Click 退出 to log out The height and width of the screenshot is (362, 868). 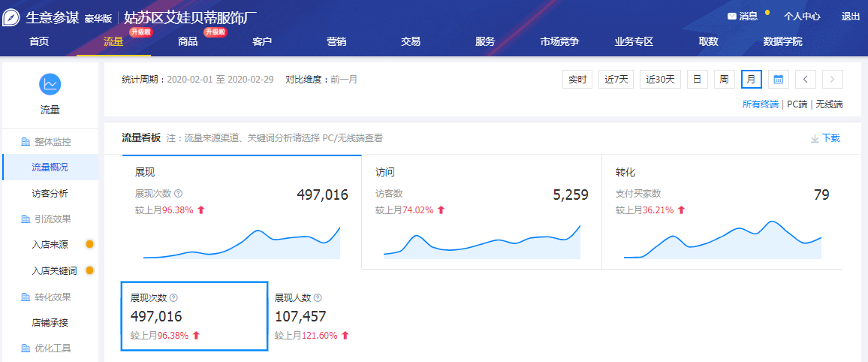(x=850, y=17)
